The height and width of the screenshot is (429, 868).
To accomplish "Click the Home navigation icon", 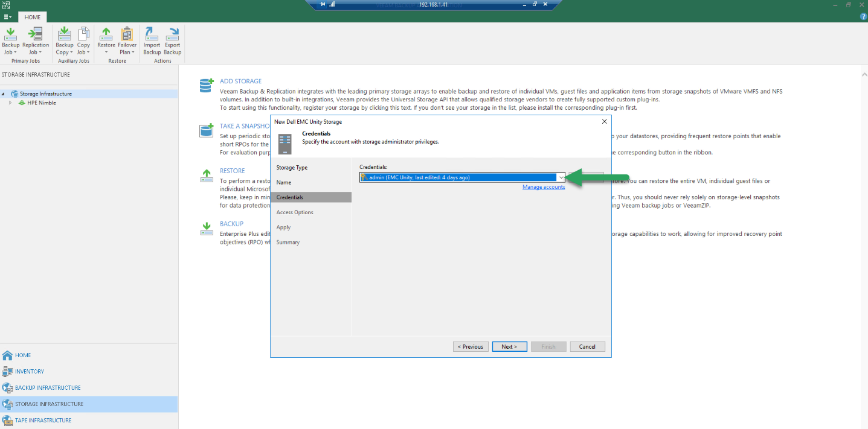I will [x=7, y=355].
